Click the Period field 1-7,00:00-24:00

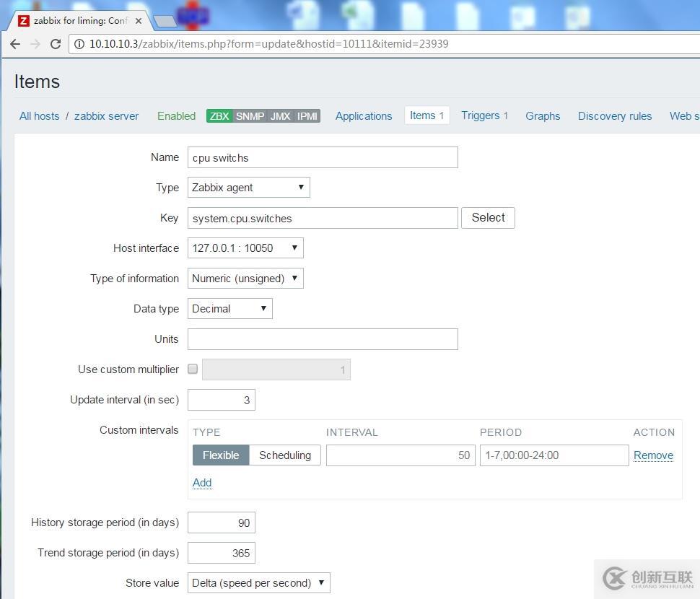[554, 455]
